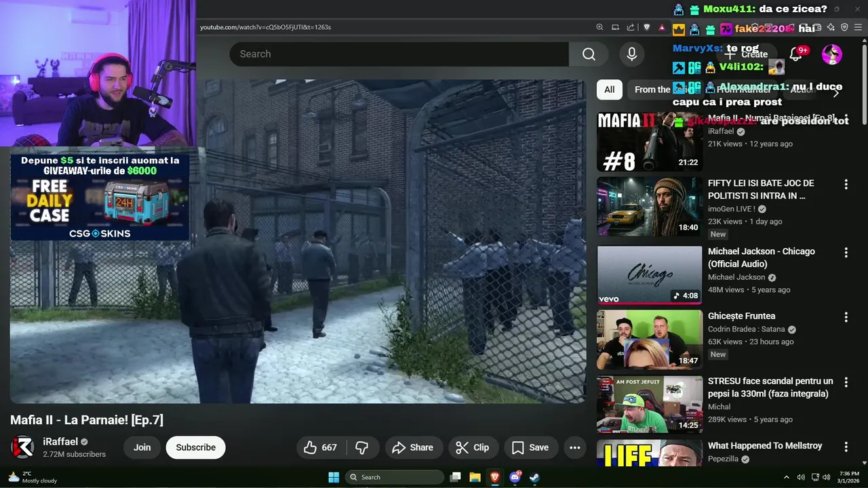Click the Create button
Image resolution: width=868 pixels, height=488 pixels.
746,54
